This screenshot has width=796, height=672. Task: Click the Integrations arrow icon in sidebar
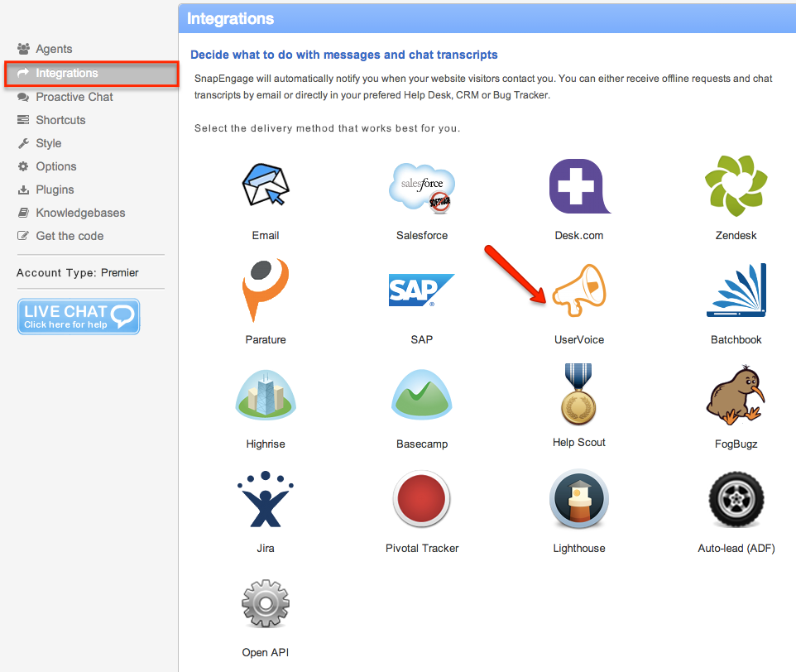point(23,73)
